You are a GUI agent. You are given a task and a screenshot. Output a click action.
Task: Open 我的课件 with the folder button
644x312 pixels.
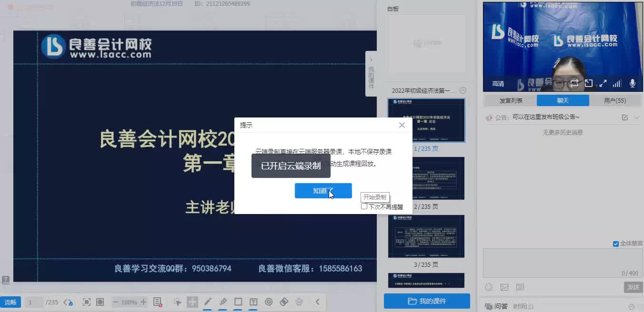point(426,301)
